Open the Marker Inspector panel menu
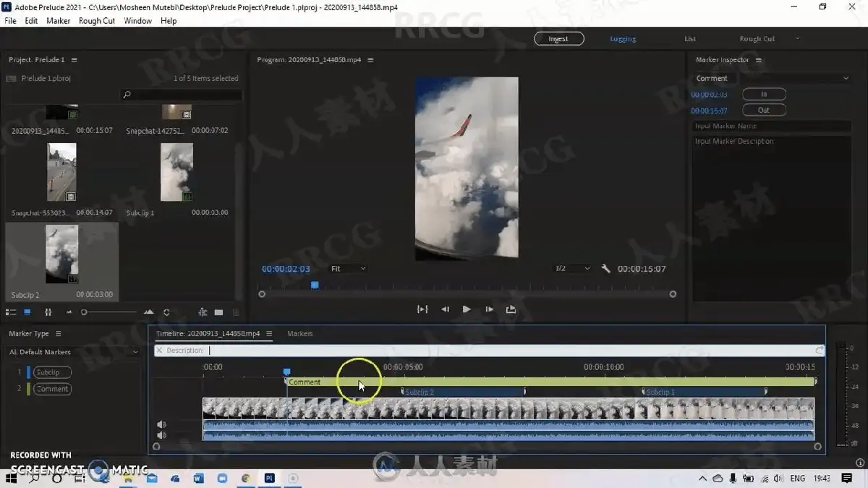This screenshot has height=488, width=868. (x=759, y=60)
